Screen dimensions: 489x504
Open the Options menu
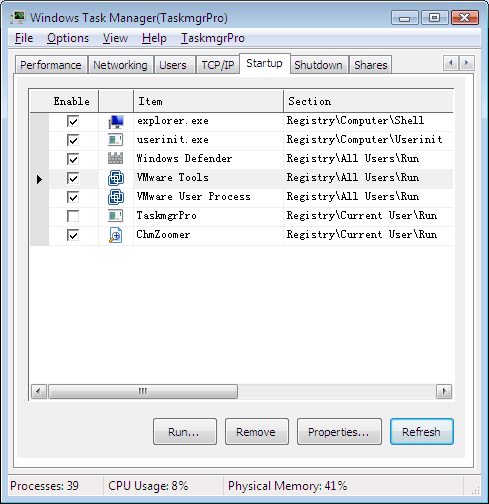68,38
